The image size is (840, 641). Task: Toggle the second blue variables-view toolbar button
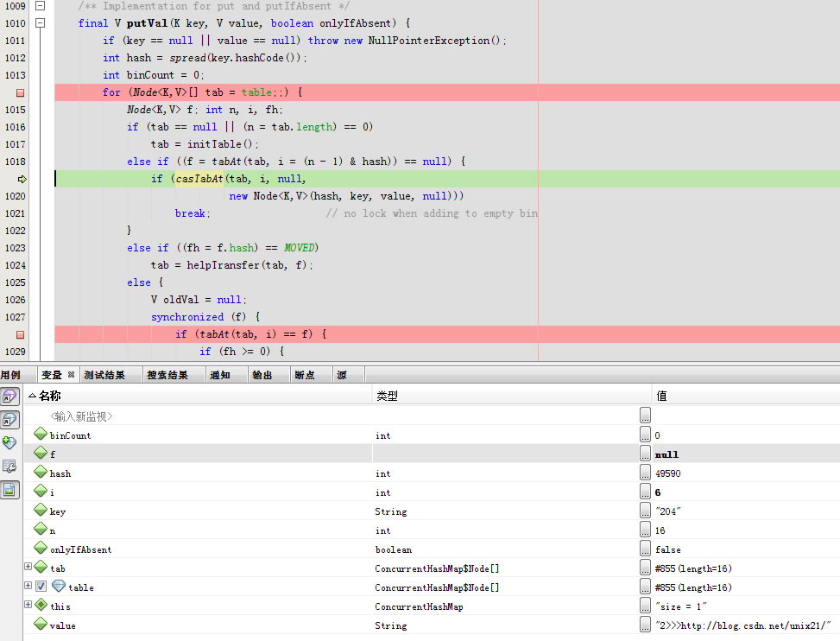9,420
